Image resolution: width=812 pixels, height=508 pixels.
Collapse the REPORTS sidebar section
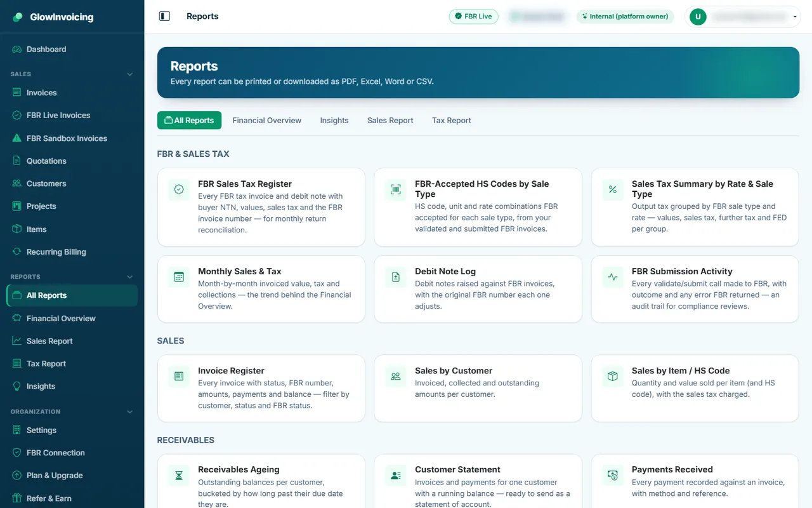(130, 277)
